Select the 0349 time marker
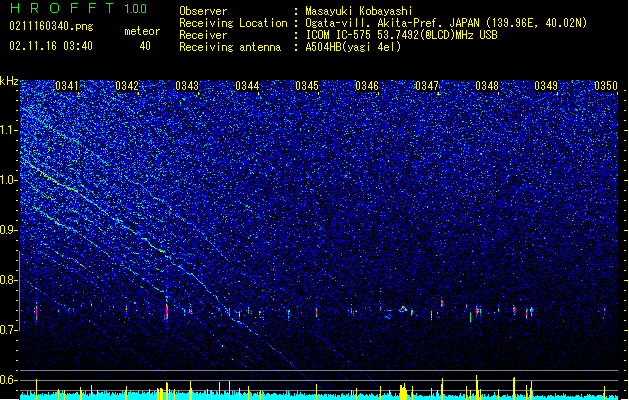629x400 pixels. point(546,86)
